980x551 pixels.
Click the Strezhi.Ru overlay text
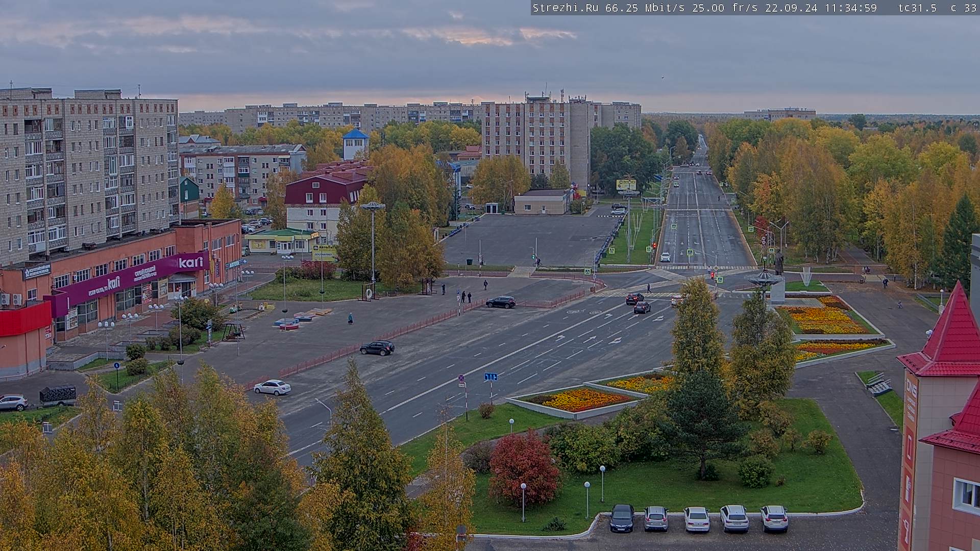point(566,8)
